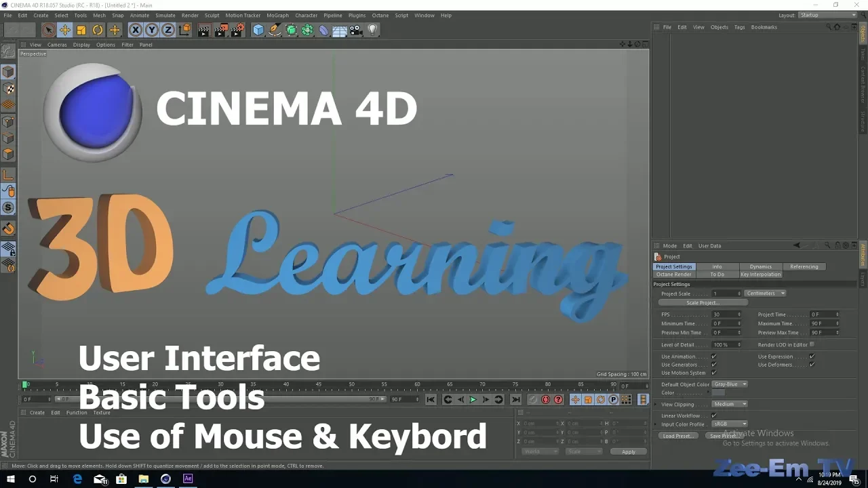Open the Octane Render tab
This screenshot has width=868, height=488.
(x=674, y=274)
